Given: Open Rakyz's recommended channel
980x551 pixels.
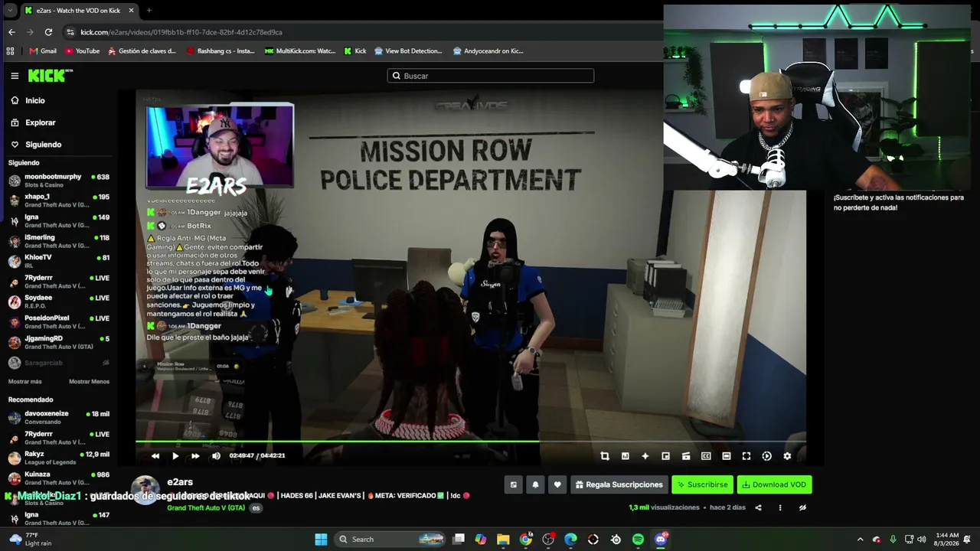Looking at the screenshot, I should pyautogui.click(x=59, y=458).
